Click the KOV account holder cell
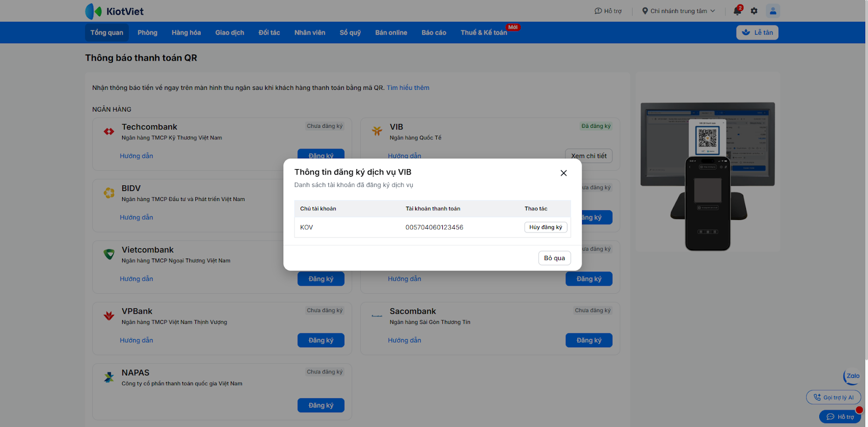The height and width of the screenshot is (427, 868). click(x=307, y=228)
